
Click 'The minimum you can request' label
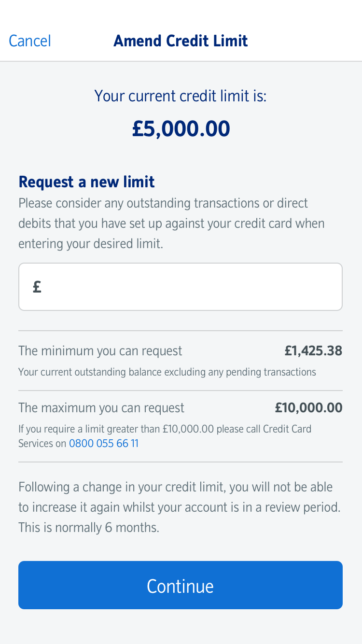point(100,351)
